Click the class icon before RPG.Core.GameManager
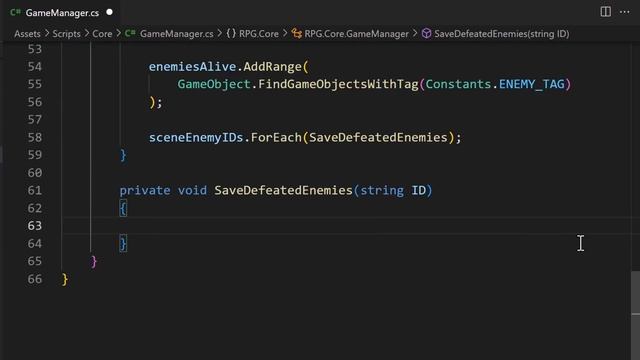The image size is (640, 360). click(297, 33)
